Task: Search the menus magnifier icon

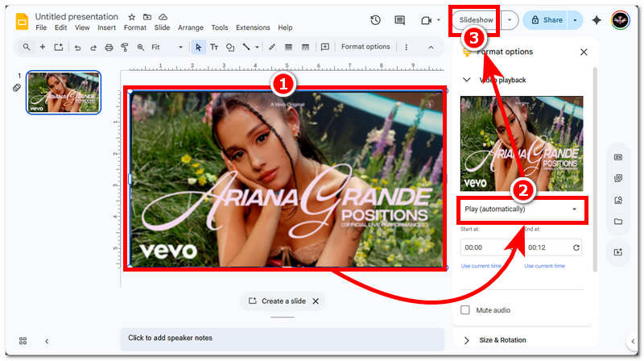Action: (27, 47)
